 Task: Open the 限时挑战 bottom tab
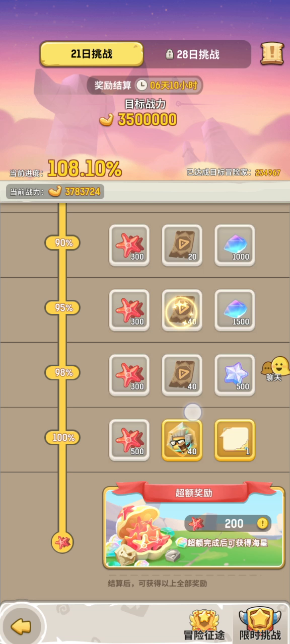(260, 624)
